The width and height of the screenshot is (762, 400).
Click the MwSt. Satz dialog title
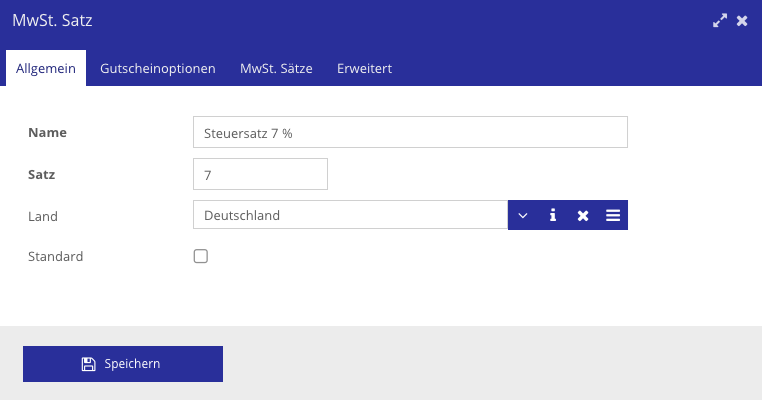(x=52, y=20)
